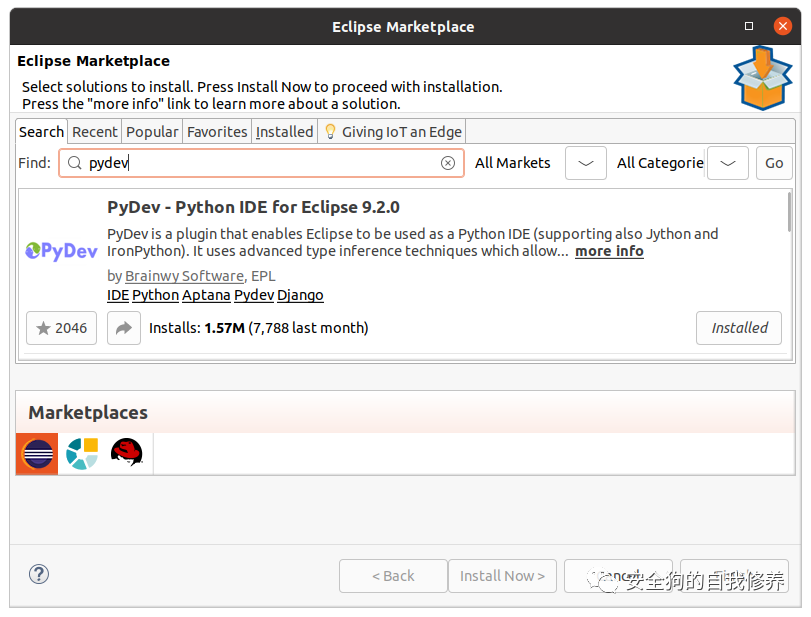
Task: Click the IDE tag link
Action: pos(117,295)
